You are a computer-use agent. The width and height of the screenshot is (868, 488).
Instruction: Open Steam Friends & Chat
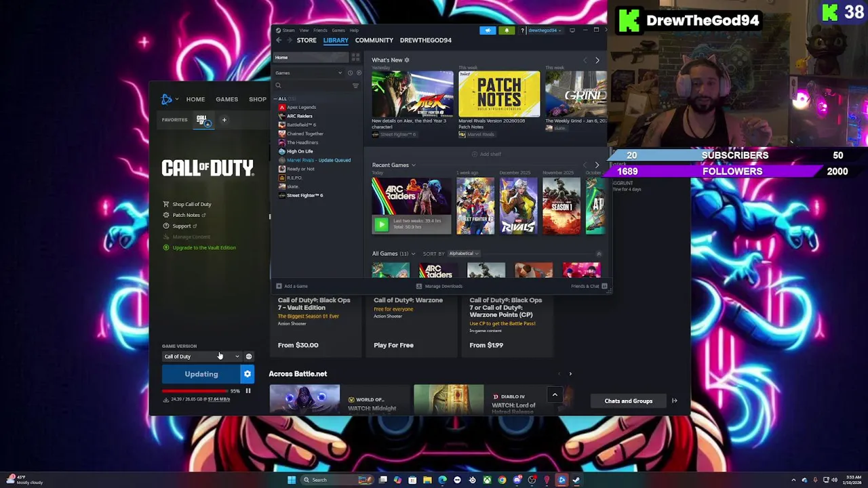pyautogui.click(x=589, y=287)
